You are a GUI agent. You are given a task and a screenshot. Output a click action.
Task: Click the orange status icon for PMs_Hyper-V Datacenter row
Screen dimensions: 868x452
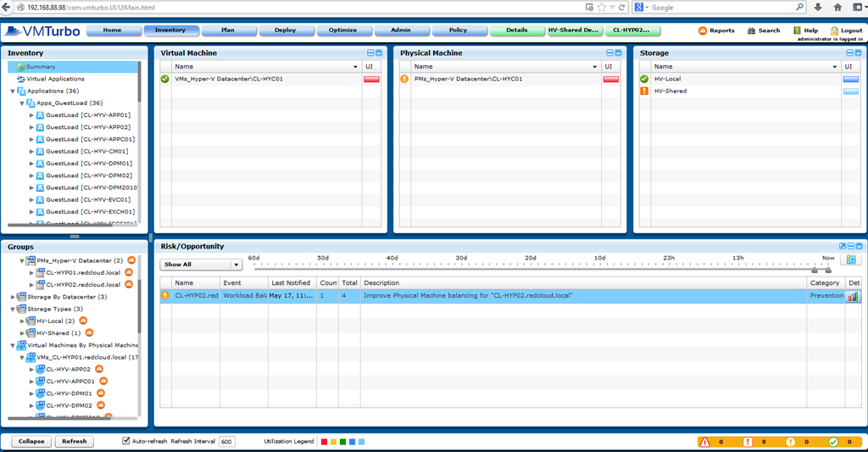[x=404, y=79]
